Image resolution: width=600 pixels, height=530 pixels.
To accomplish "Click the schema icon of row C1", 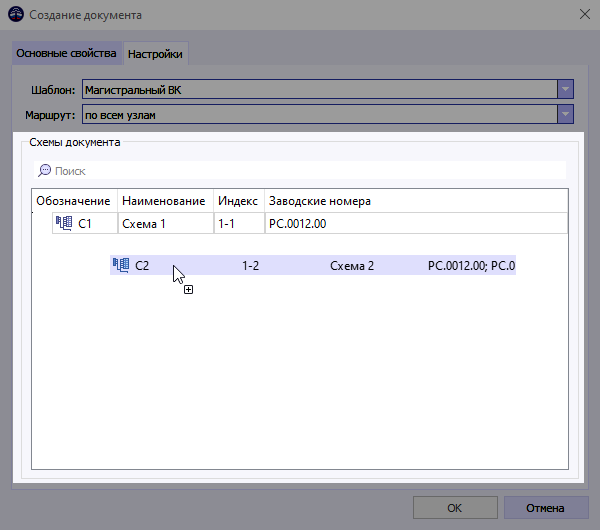I will (64, 223).
